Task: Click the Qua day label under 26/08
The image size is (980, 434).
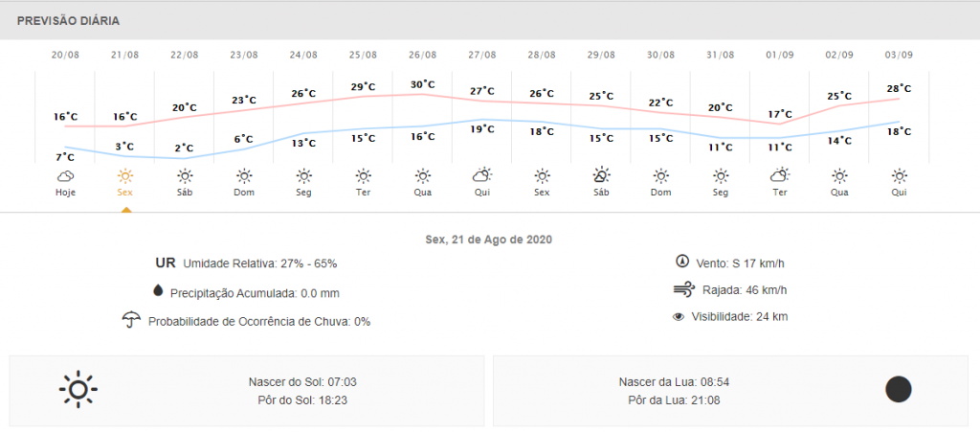Action: click(x=422, y=193)
